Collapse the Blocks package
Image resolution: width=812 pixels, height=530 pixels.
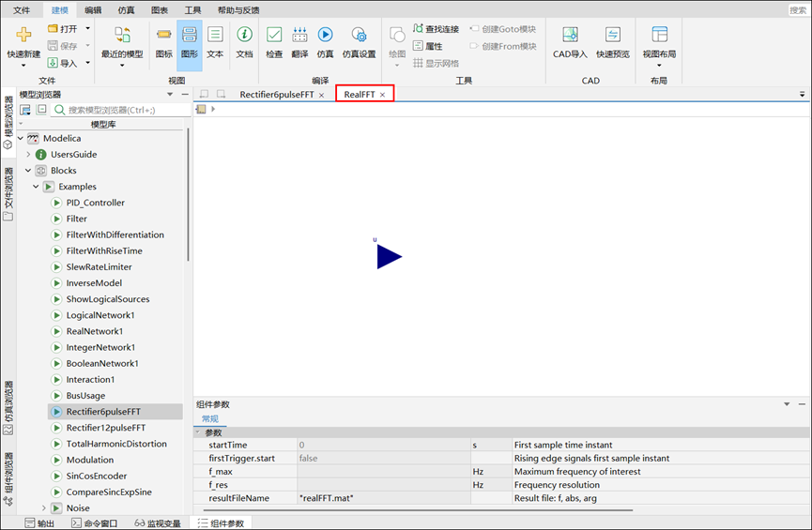[x=28, y=171]
